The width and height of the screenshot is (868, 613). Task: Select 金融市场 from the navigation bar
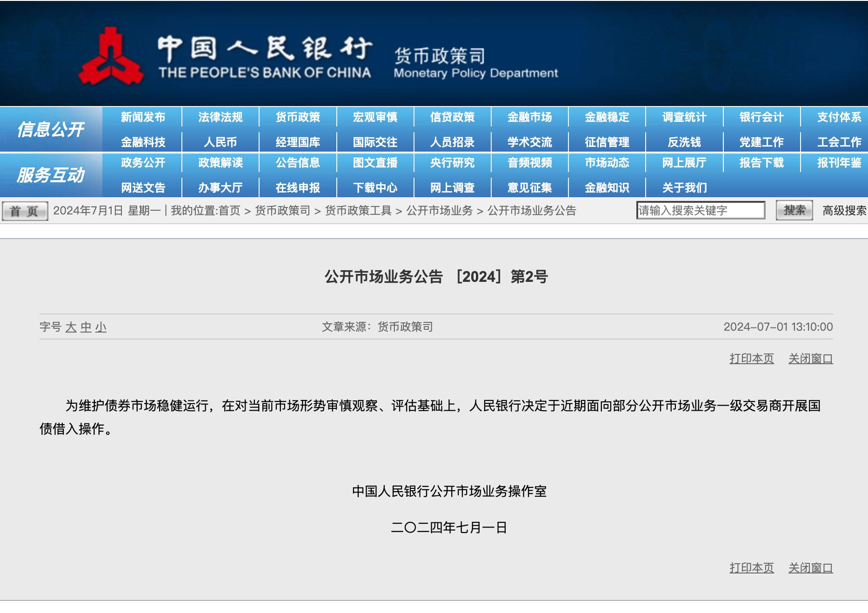tap(530, 118)
